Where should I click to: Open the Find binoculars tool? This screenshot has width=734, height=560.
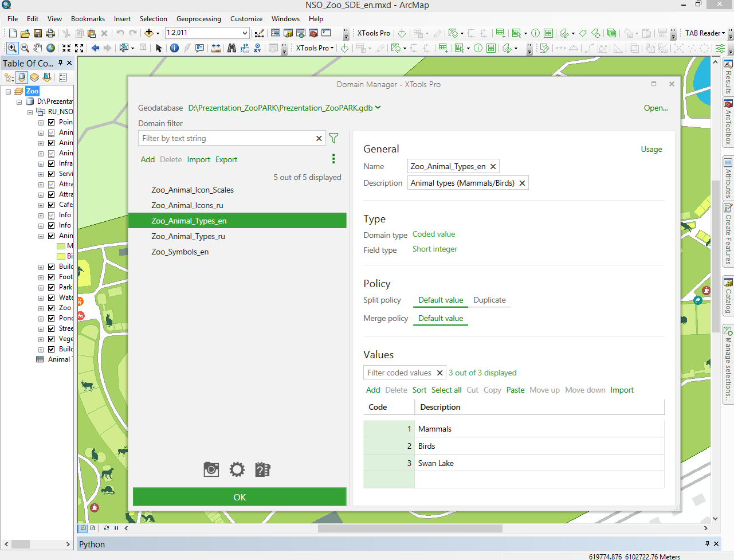tap(231, 48)
